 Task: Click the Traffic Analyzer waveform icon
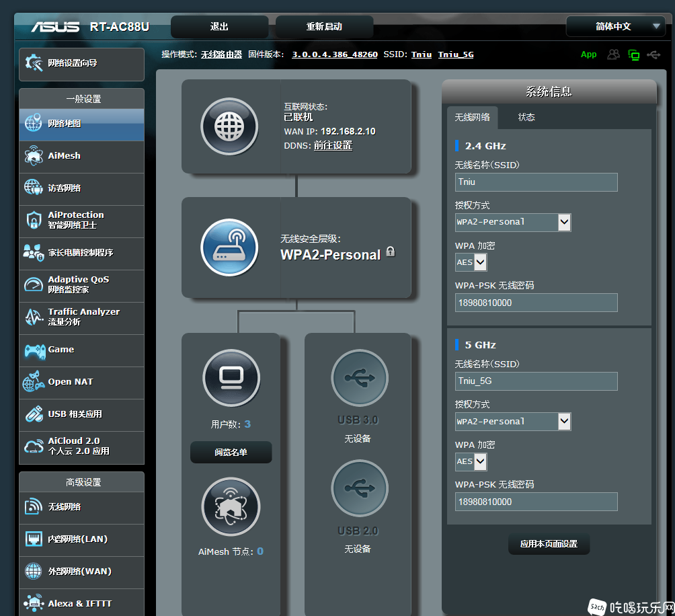point(34,317)
